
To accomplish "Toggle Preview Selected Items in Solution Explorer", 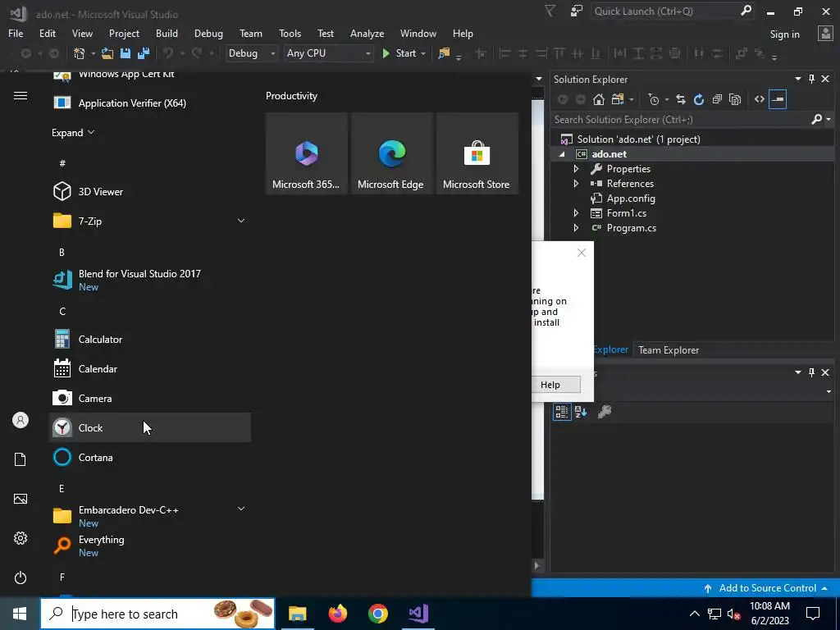I will (x=778, y=99).
